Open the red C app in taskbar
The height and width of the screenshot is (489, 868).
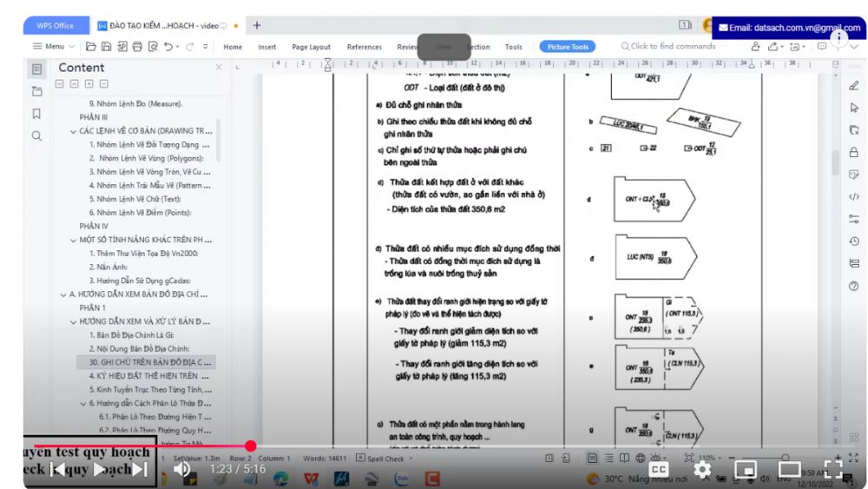coord(432,479)
